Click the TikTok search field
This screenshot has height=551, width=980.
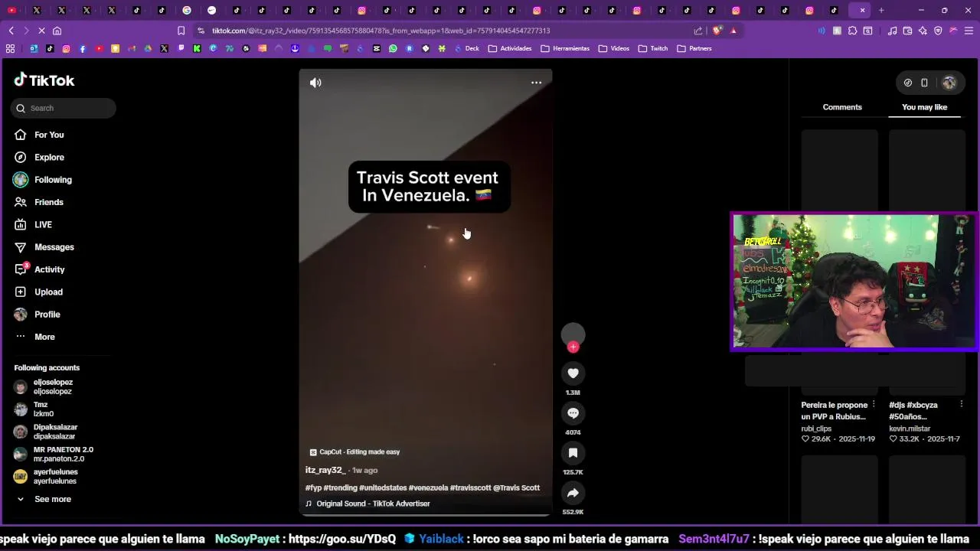(64, 108)
